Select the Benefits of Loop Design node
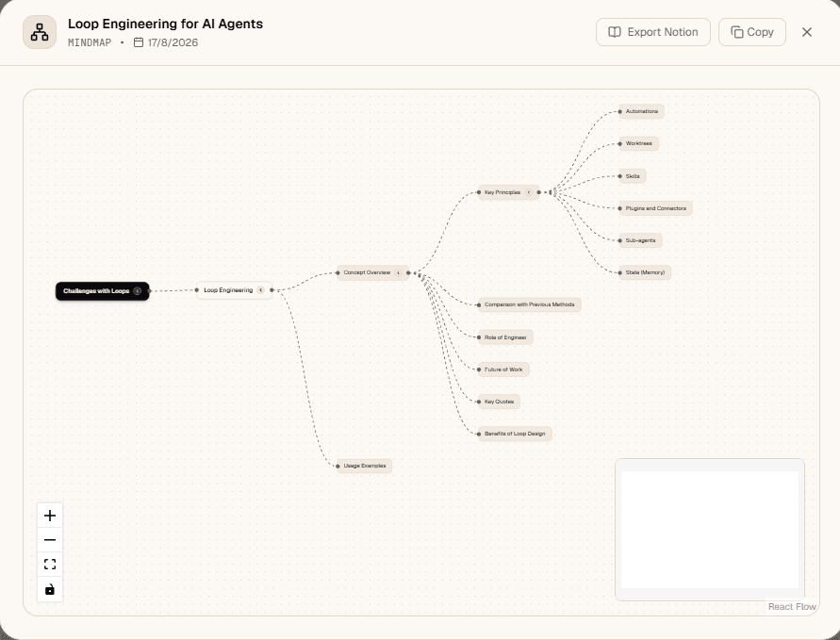 pyautogui.click(x=515, y=434)
